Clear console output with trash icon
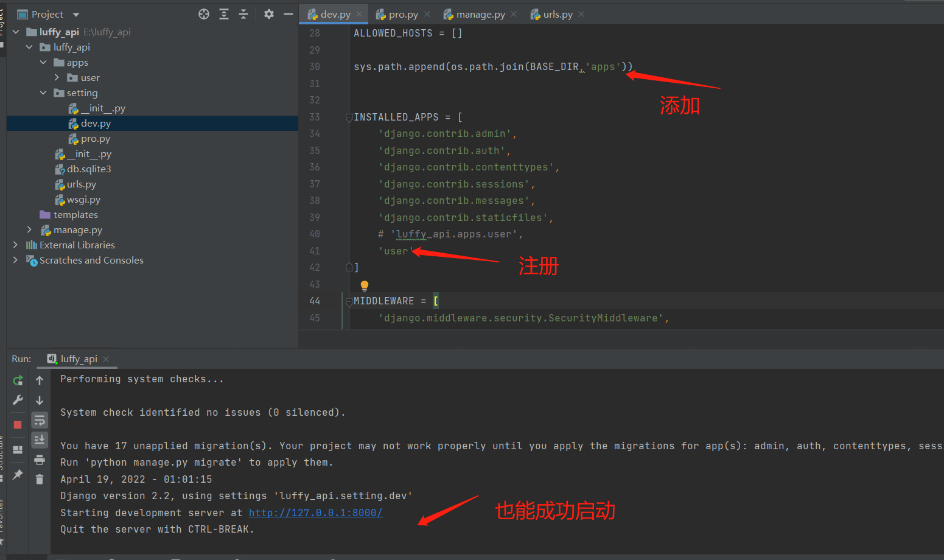Viewport: 944px width, 560px height. pyautogui.click(x=40, y=480)
